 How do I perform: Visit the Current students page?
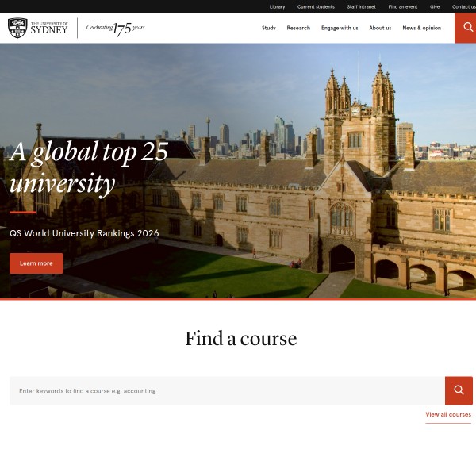pos(316,6)
